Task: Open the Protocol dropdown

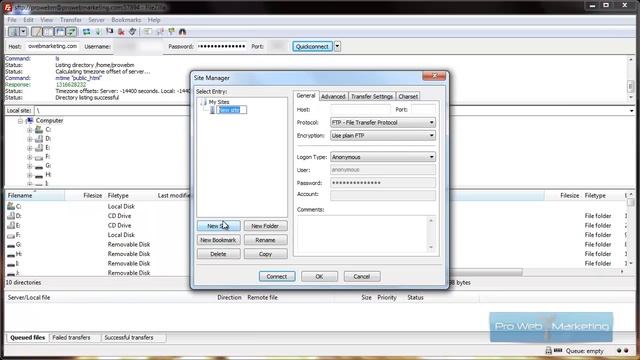Action: pyautogui.click(x=382, y=122)
